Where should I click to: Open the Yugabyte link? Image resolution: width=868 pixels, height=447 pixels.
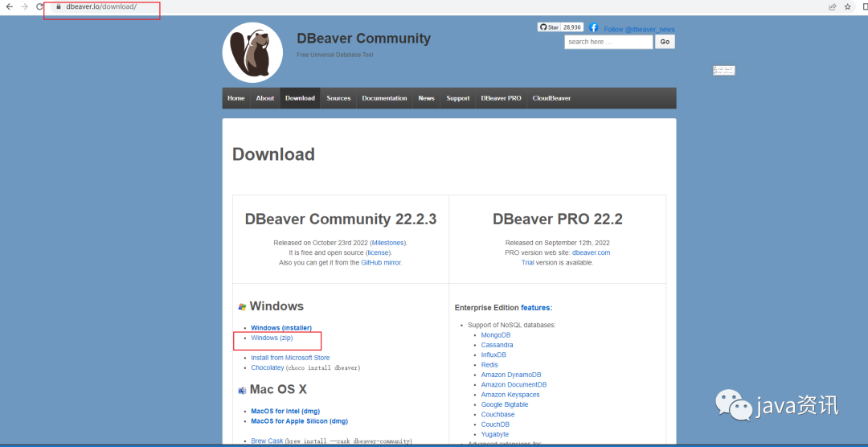point(495,435)
